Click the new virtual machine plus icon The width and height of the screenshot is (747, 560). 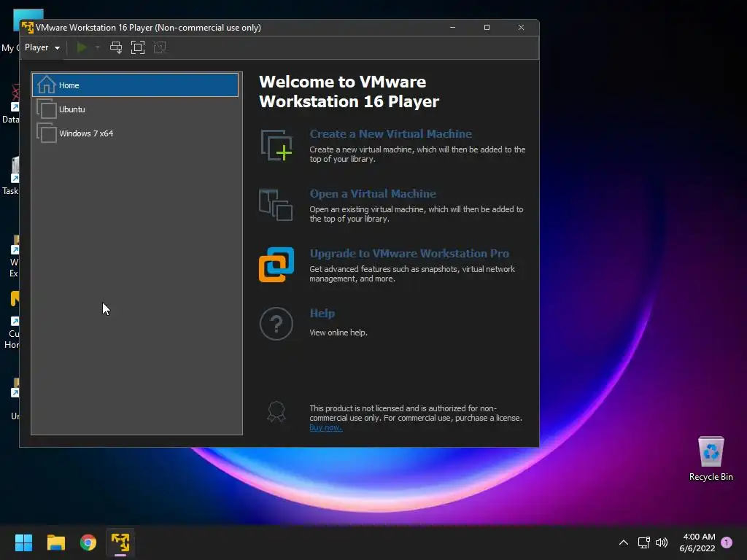[276, 145]
